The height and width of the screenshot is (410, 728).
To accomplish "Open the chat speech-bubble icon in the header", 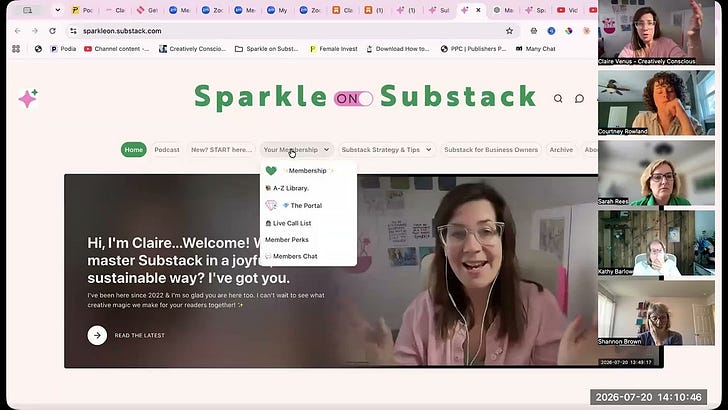I will [x=579, y=98].
